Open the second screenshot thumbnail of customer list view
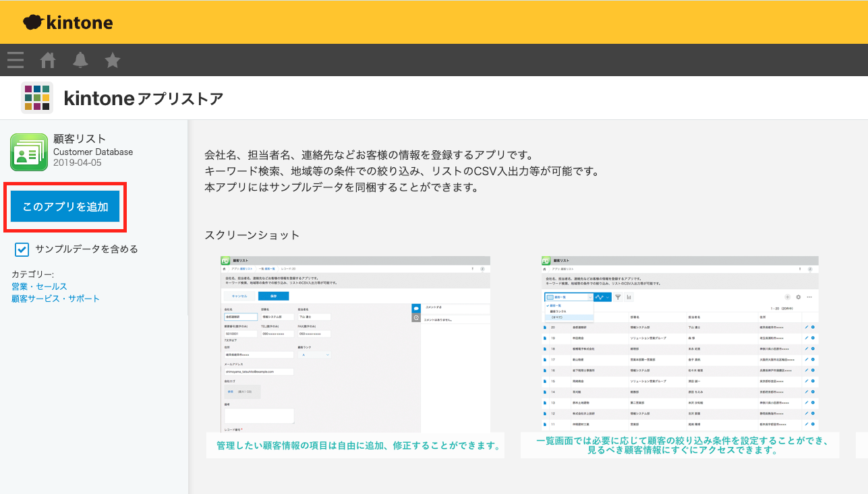 click(x=680, y=344)
